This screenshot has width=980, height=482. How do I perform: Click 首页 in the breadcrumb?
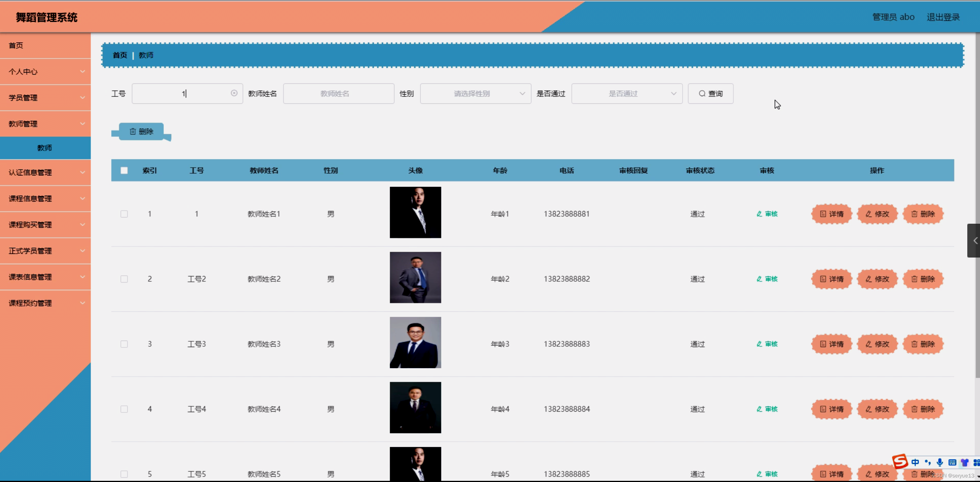tap(120, 55)
